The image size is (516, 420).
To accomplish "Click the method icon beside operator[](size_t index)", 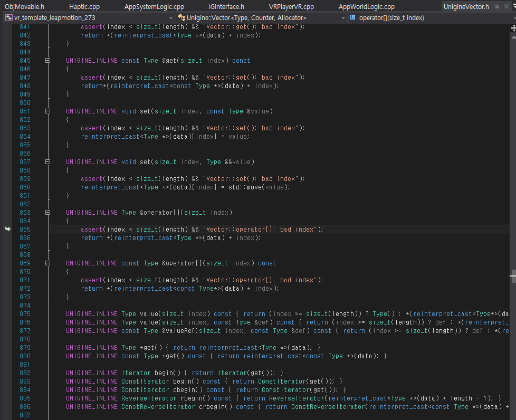I will click(352, 17).
